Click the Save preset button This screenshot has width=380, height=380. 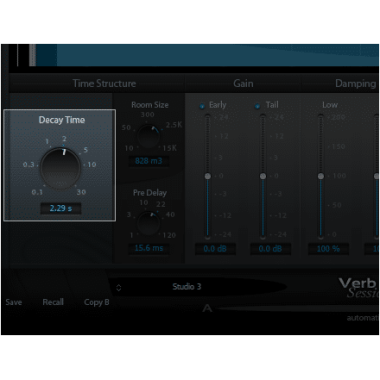pos(14,302)
